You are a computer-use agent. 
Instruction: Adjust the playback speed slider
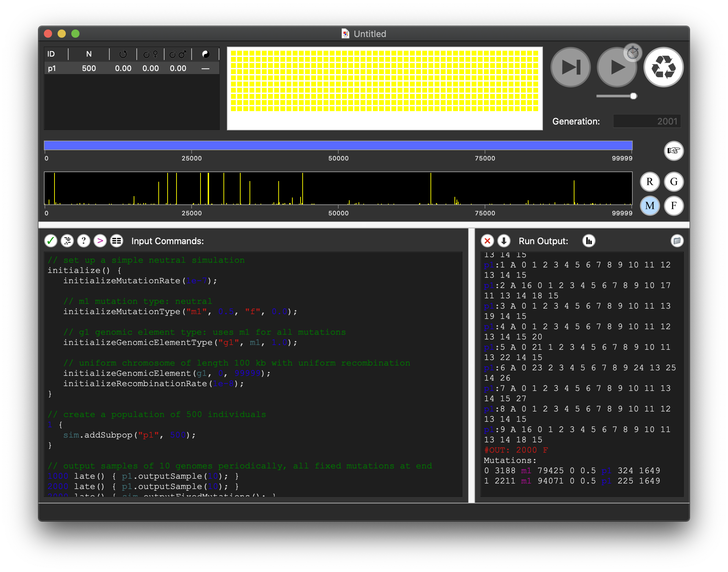pyautogui.click(x=633, y=96)
